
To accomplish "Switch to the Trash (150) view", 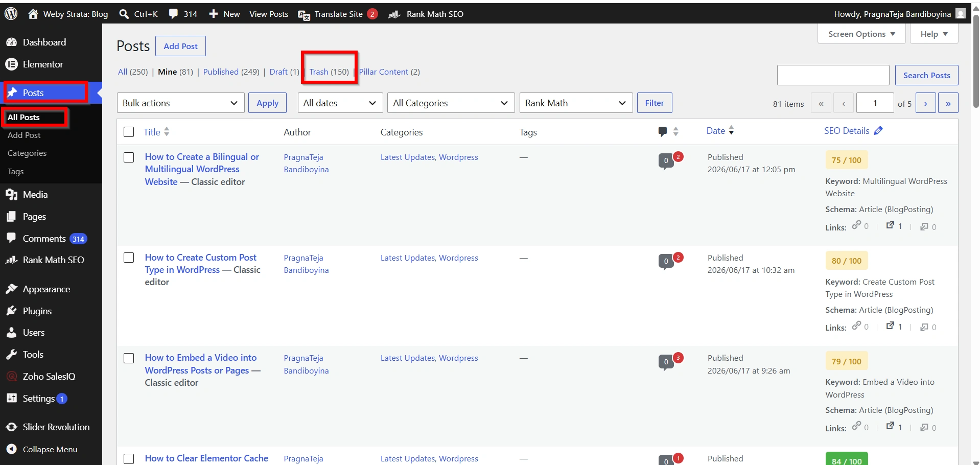I will pyautogui.click(x=329, y=72).
